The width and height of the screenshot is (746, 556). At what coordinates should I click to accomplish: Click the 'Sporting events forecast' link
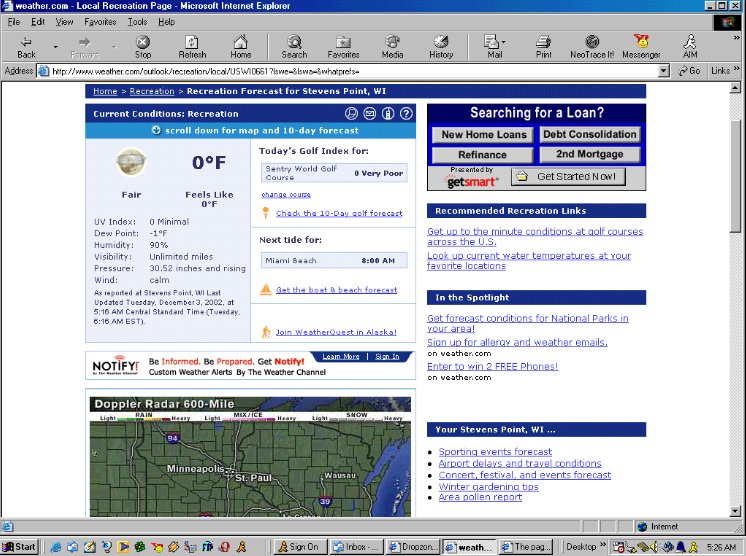coord(494,452)
